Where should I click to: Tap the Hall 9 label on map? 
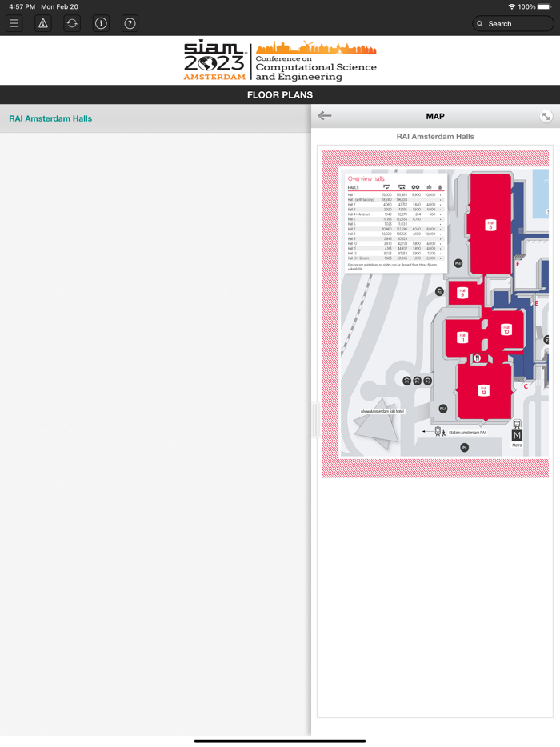[x=462, y=293]
